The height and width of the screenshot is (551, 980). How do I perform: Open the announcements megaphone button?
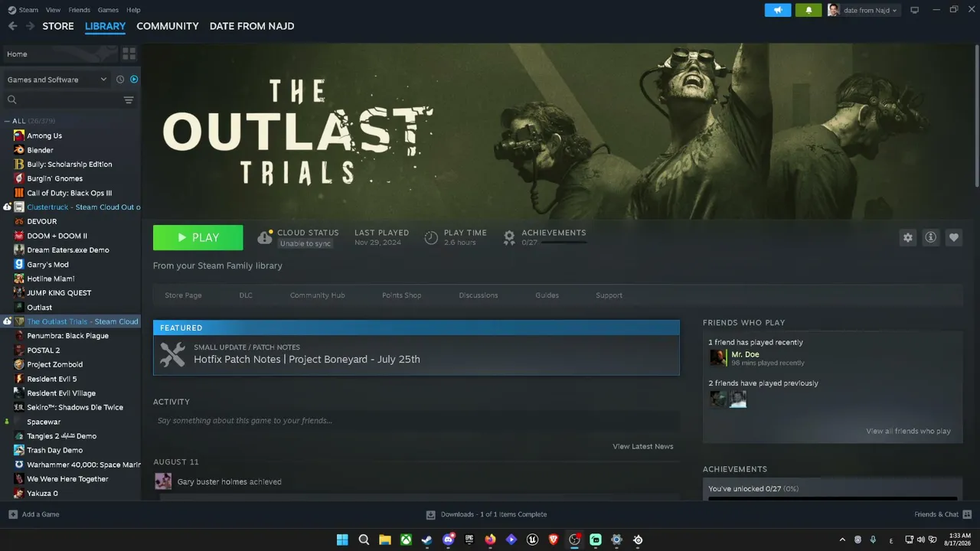(778, 10)
